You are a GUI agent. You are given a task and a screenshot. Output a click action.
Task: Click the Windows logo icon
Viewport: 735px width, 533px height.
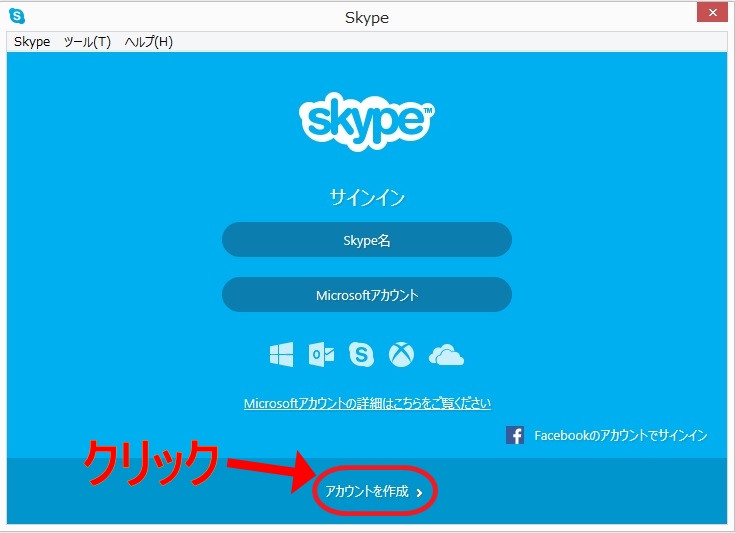[282, 354]
